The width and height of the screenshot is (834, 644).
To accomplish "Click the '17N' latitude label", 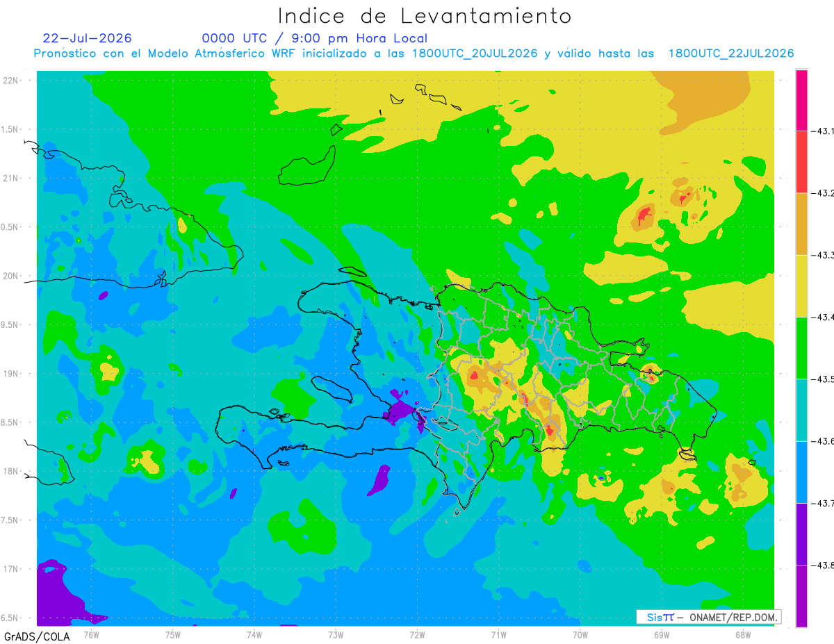I will tap(11, 569).
